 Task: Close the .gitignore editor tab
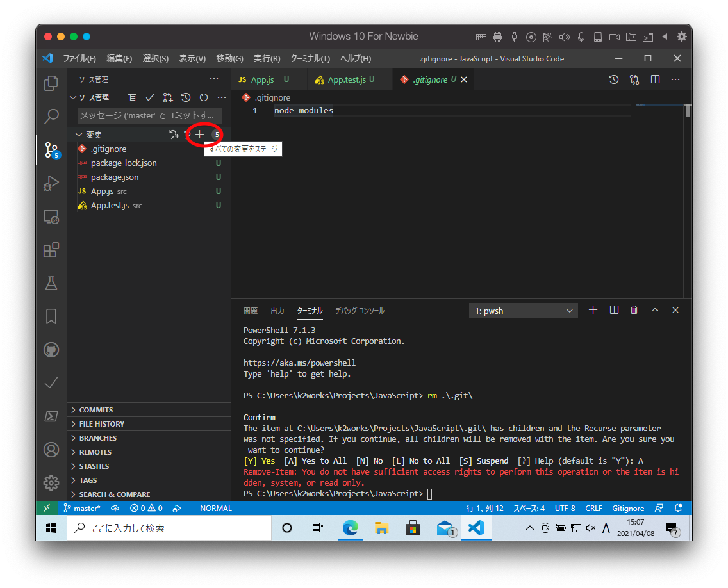[x=464, y=80]
